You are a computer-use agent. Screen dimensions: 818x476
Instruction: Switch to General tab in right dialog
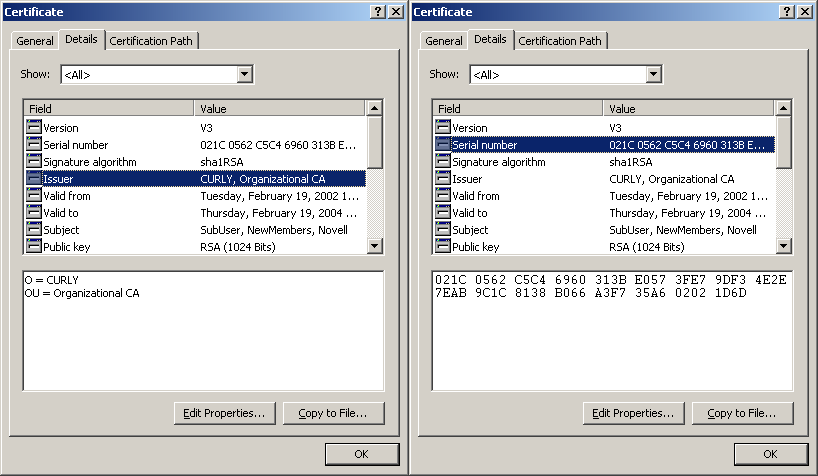[443, 41]
